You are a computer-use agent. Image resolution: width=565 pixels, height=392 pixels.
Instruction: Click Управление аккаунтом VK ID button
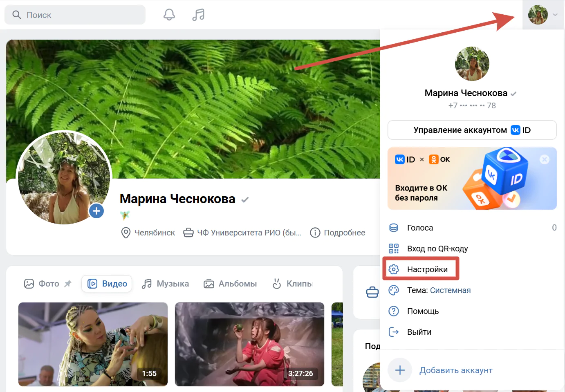tap(472, 130)
